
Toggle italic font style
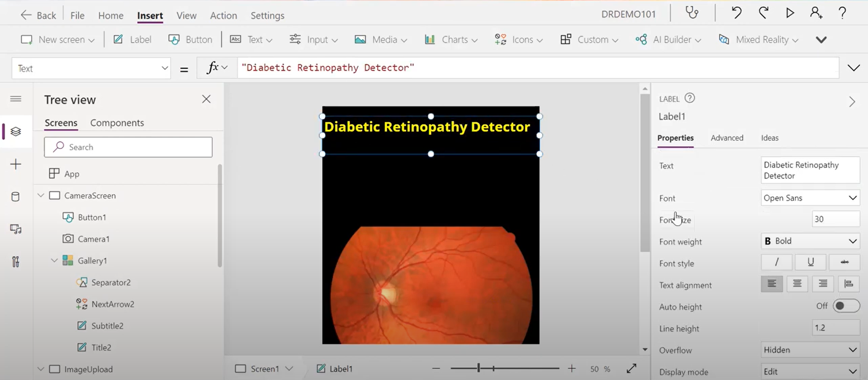[x=777, y=262]
